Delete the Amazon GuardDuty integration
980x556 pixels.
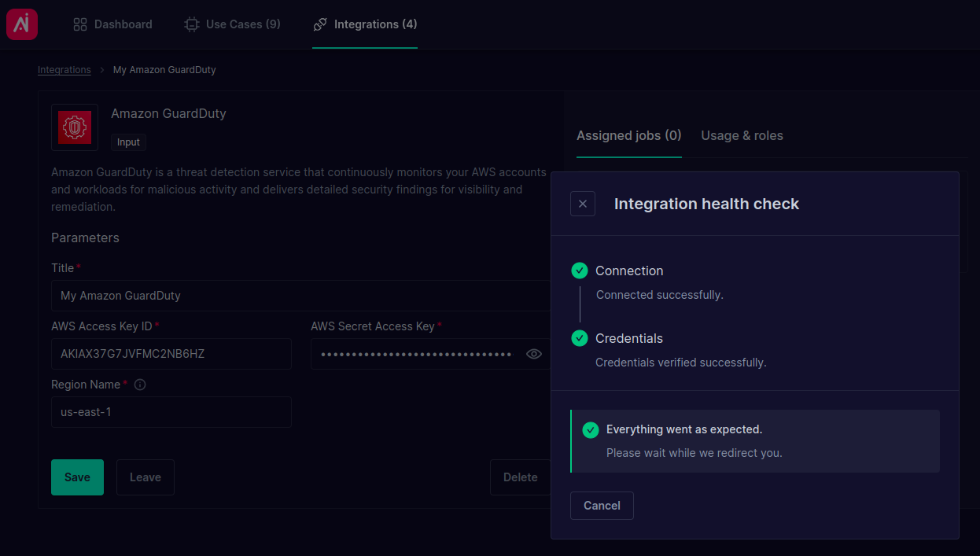tap(520, 477)
